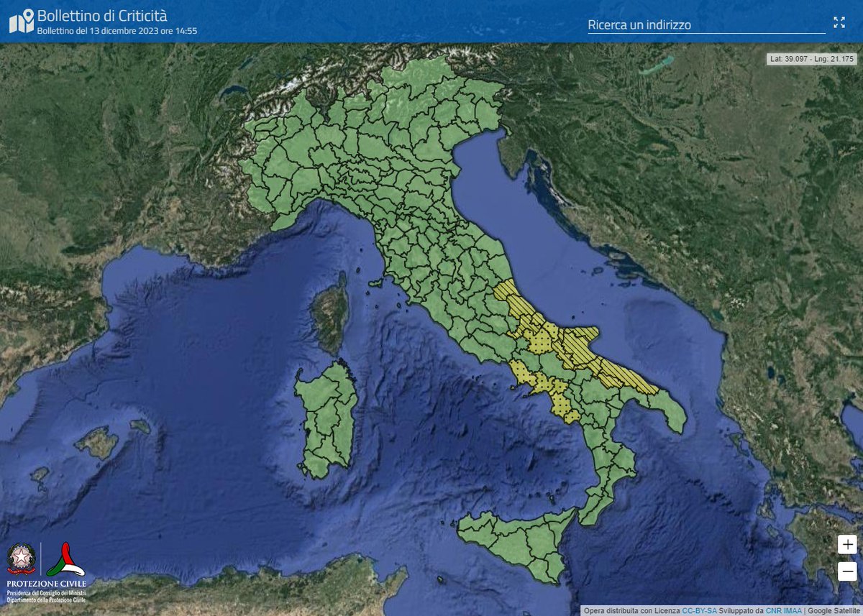Viewport: 863px width, 616px height.
Task: Click the Lat/Lng coordinates badge
Action: pos(811,58)
